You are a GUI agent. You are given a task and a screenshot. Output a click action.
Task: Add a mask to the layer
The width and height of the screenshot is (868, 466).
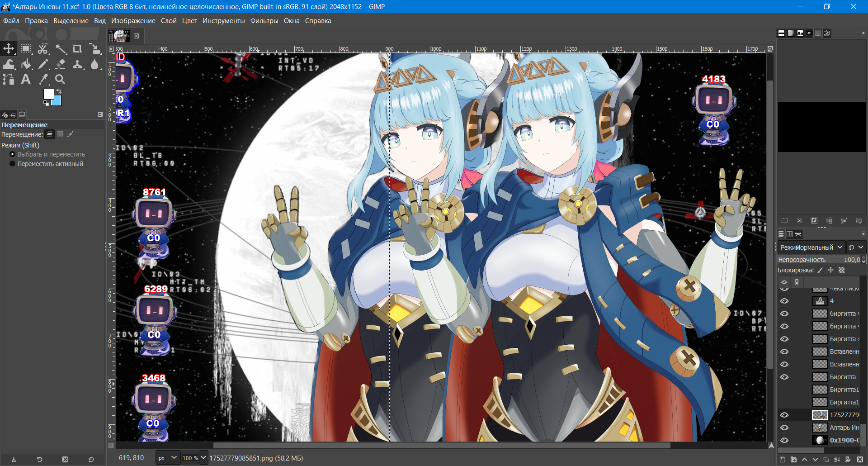pos(848,460)
